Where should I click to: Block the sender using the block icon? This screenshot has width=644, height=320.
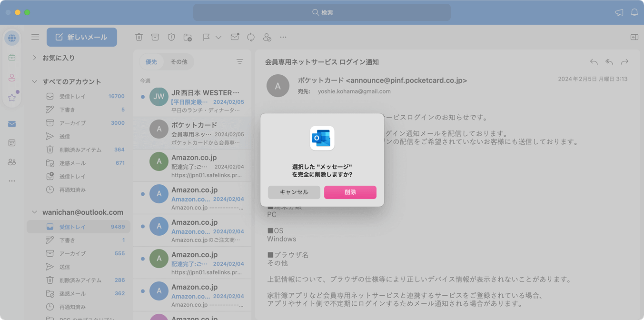(267, 37)
